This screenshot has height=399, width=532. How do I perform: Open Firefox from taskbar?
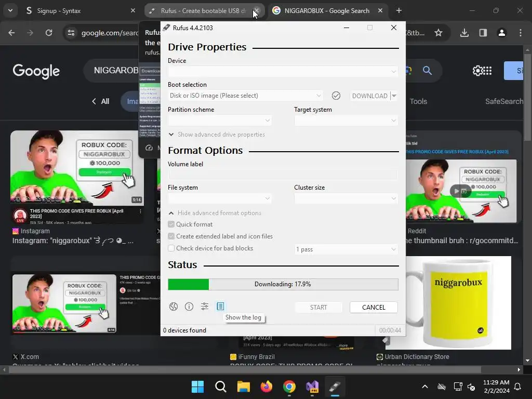[x=267, y=387]
